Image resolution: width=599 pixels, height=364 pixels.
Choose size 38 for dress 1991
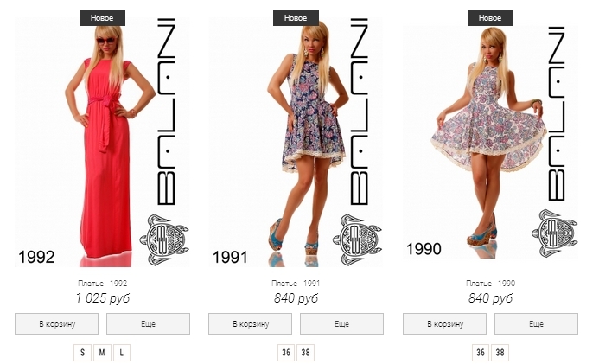[x=306, y=353]
